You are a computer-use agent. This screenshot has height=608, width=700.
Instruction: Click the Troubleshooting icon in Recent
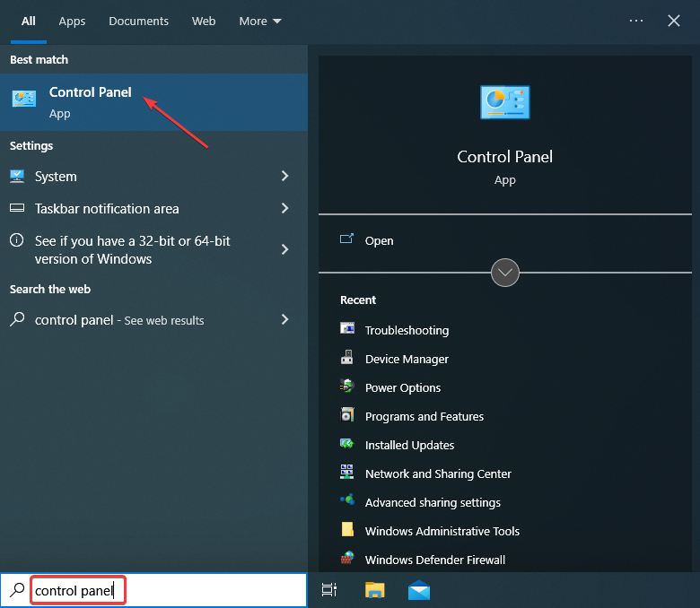coord(347,328)
